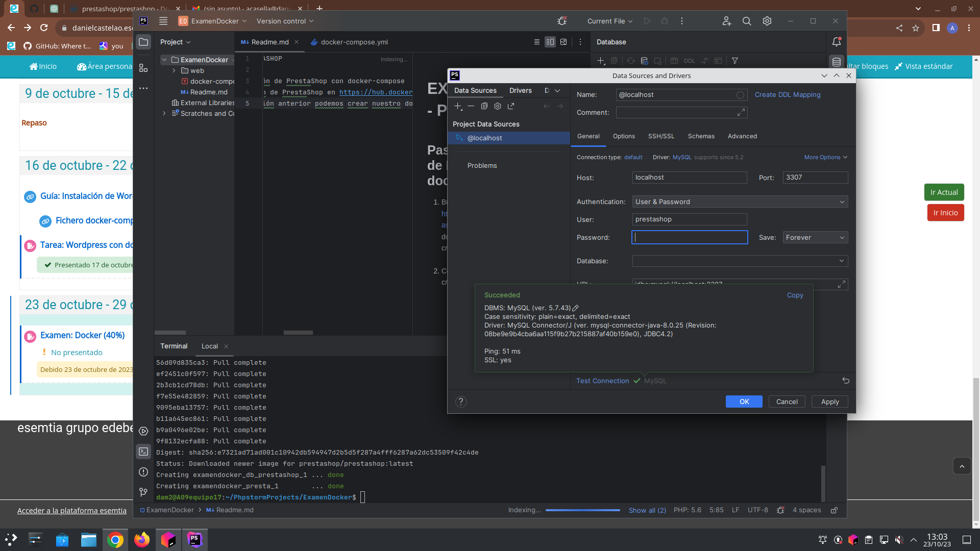Click the Apply button

coord(829,402)
